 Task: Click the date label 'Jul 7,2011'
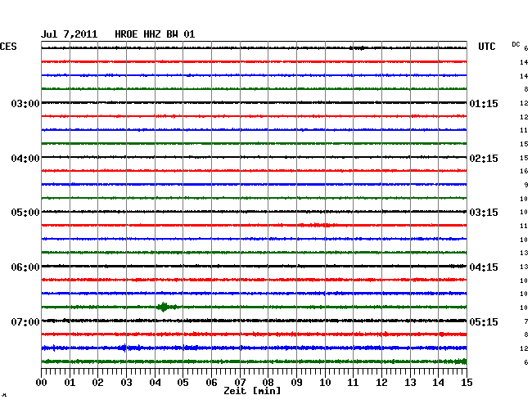point(70,34)
